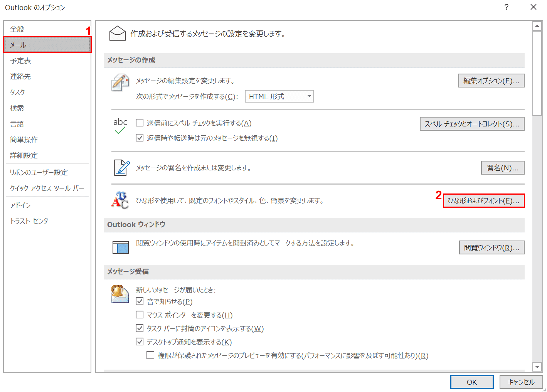Enable マウス ポインターを変更する checkbox

click(x=140, y=315)
